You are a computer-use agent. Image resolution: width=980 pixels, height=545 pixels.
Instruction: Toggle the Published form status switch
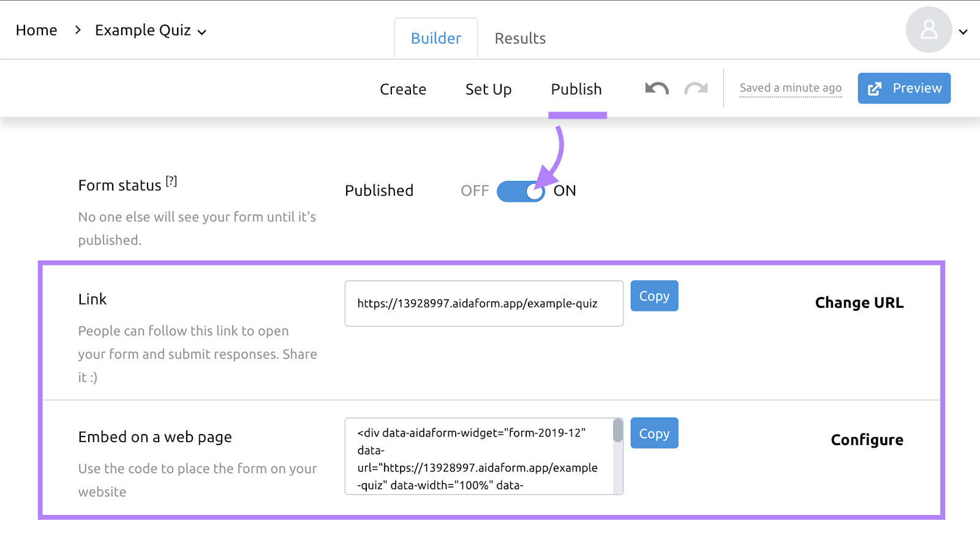(x=521, y=191)
